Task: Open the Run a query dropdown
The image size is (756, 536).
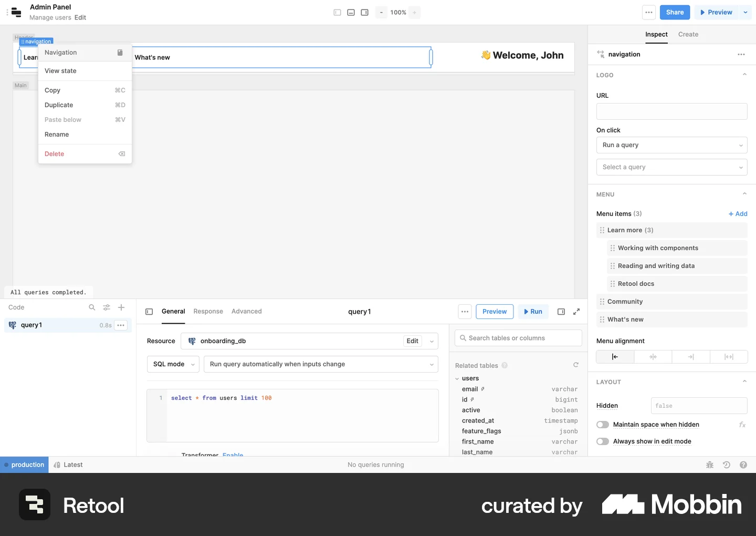Action: (x=672, y=145)
